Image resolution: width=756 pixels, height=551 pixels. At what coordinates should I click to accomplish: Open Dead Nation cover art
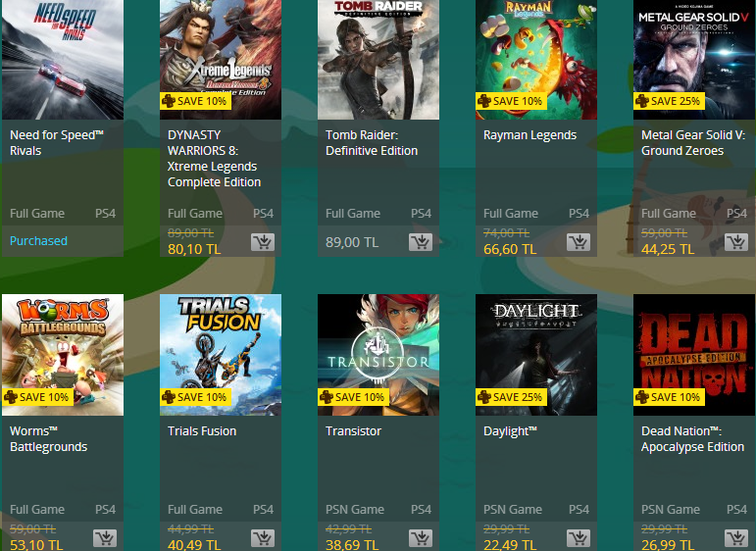coord(694,355)
